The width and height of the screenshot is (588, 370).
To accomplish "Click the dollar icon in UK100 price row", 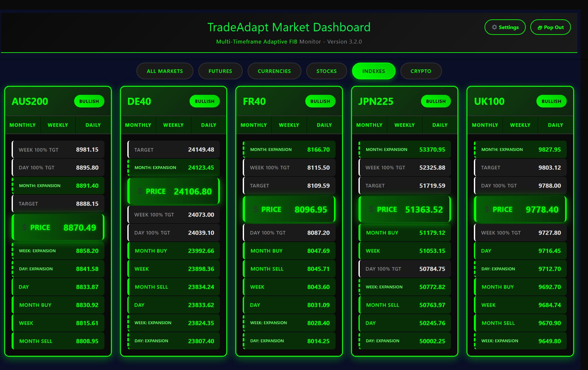I will [x=487, y=209].
